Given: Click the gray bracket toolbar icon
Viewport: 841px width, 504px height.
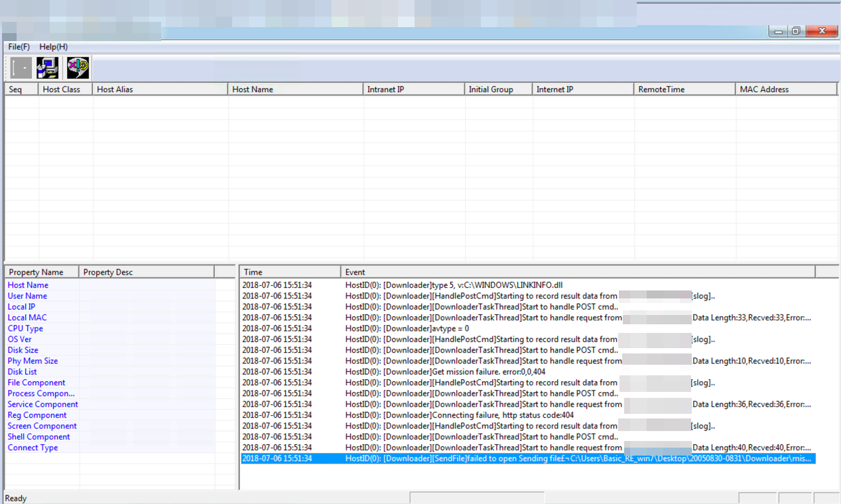Looking at the screenshot, I should 21,68.
